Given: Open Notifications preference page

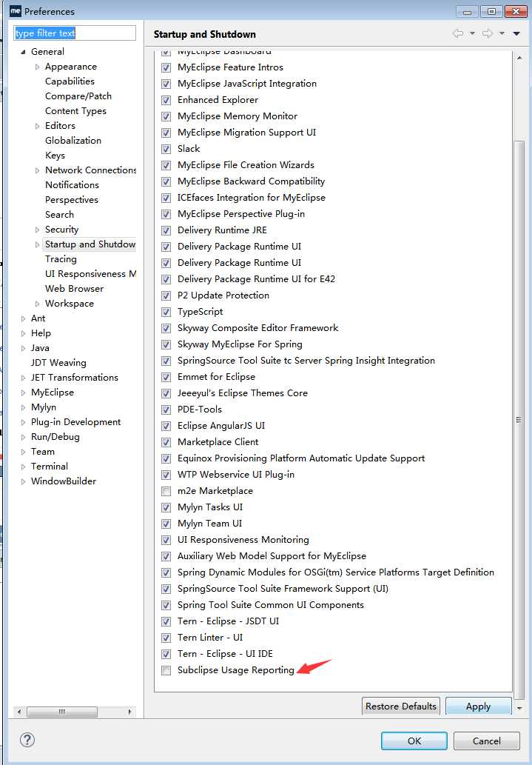Looking at the screenshot, I should pyautogui.click(x=73, y=185).
